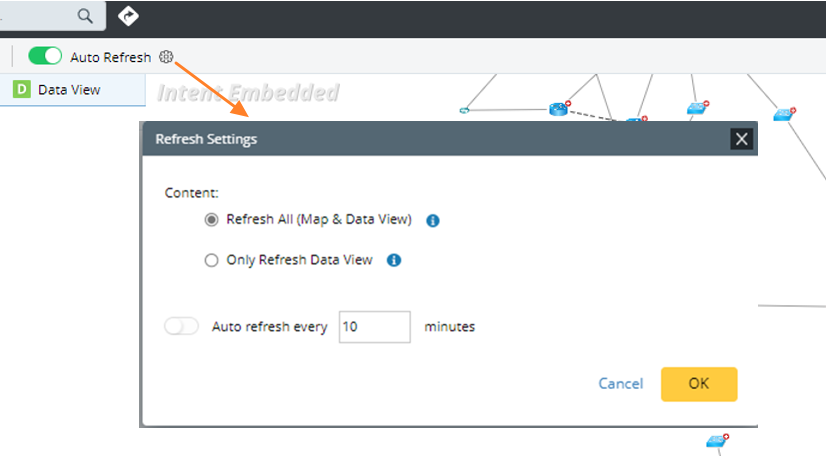Click the search magnifier icon
826x456 pixels.
click(86, 16)
